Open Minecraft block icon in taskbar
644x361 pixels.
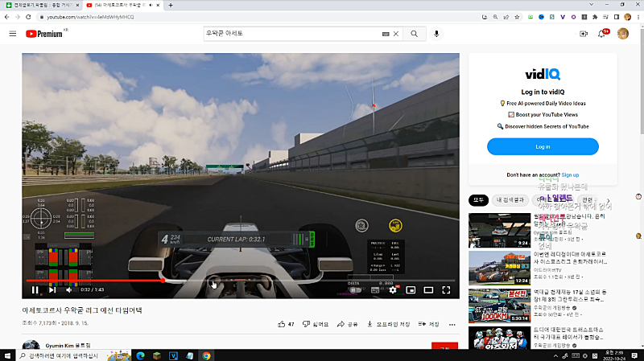[x=157, y=355]
